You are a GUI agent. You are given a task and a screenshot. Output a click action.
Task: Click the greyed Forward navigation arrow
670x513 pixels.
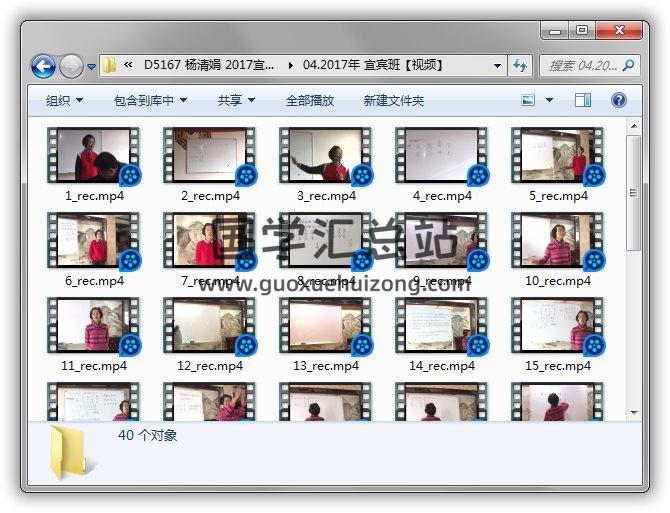pos(71,66)
